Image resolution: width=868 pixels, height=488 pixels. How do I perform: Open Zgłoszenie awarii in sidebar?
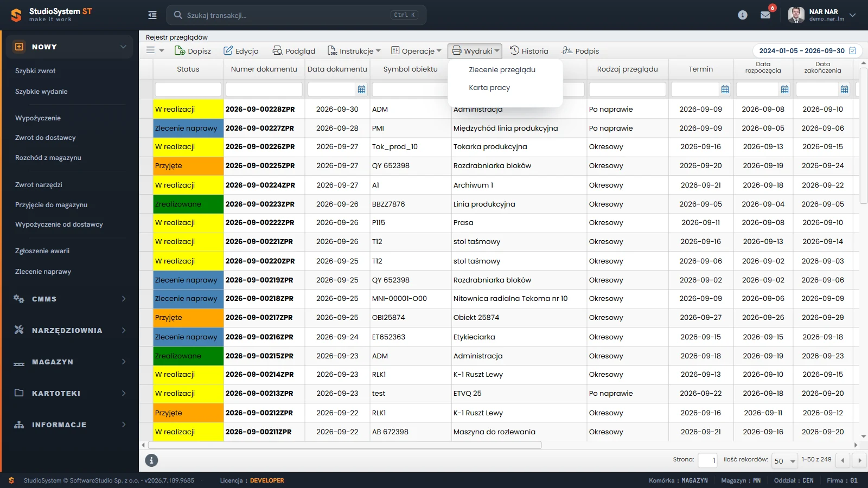(42, 251)
